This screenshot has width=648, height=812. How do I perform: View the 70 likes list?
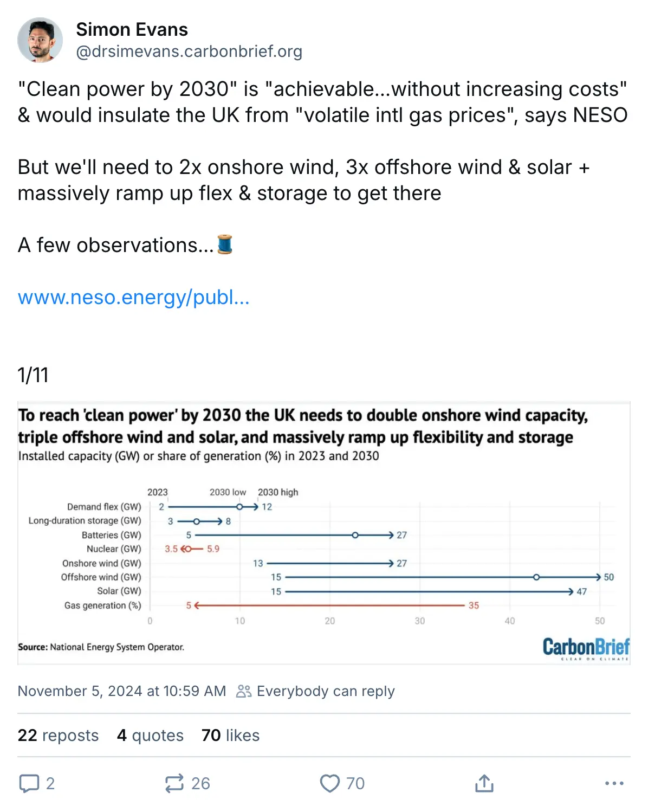[230, 735]
